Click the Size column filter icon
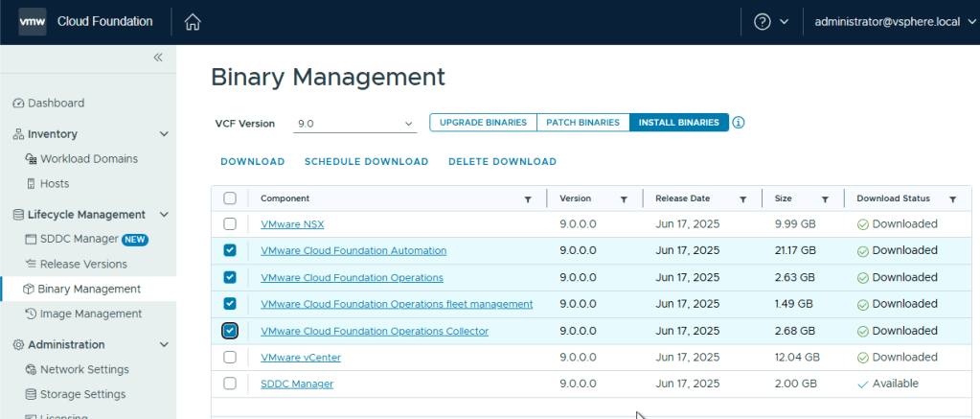The height and width of the screenshot is (419, 980). (x=825, y=199)
